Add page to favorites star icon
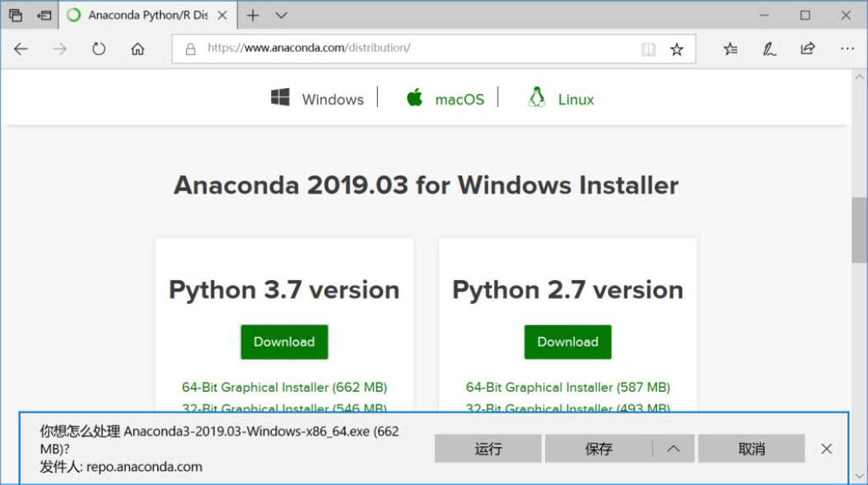This screenshot has height=485, width=868. [676, 49]
